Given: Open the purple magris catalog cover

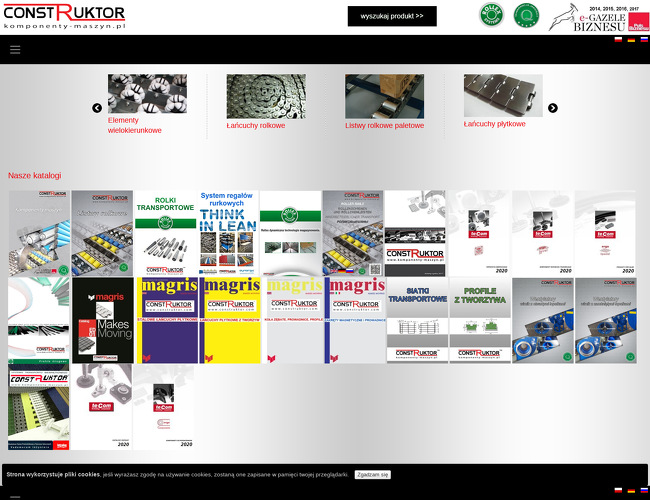Looking at the screenshot, I should 167,320.
